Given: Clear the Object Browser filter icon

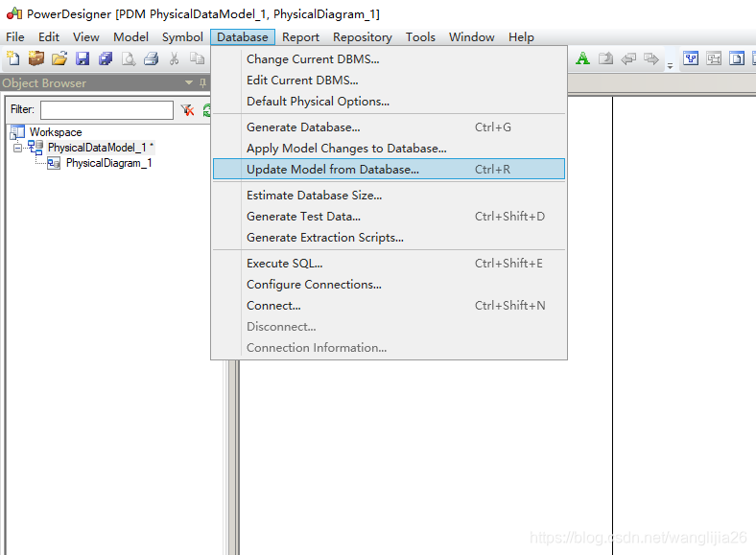Looking at the screenshot, I should coord(187,110).
